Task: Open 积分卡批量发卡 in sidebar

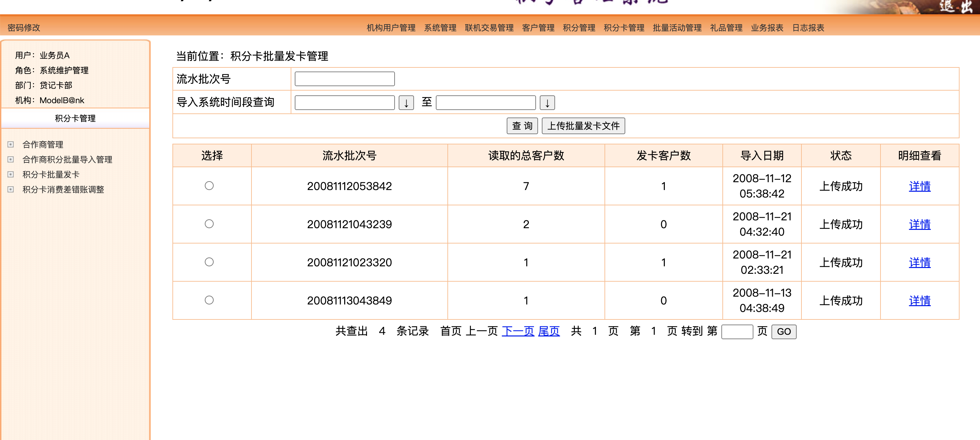Action: point(51,175)
